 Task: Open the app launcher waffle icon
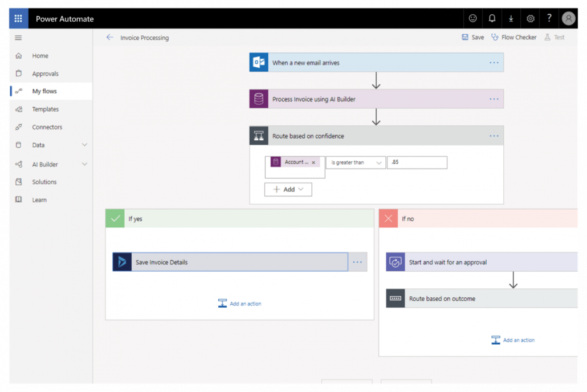(18, 18)
